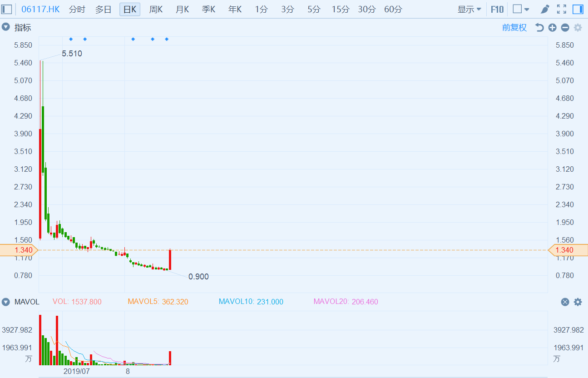The height and width of the screenshot is (378, 588).
Task: Click the second blue diamond event marker
Action: click(85, 39)
